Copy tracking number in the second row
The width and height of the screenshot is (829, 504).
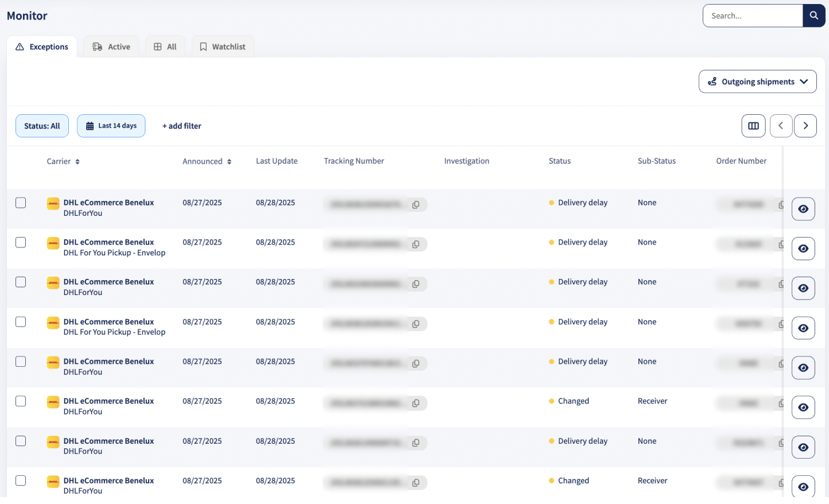[416, 244]
